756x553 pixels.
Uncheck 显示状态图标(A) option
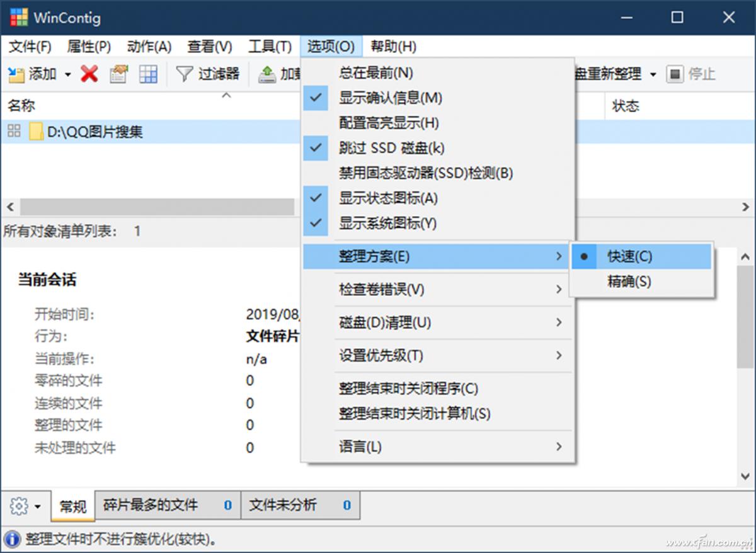tap(438, 198)
